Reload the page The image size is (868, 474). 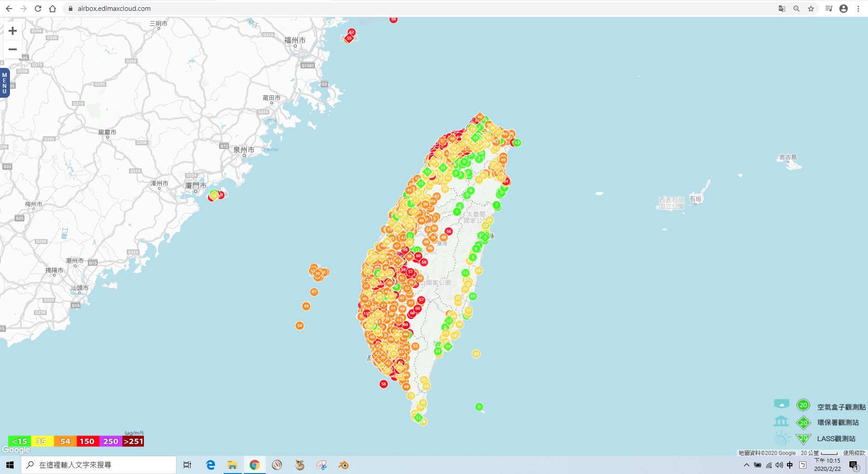[38, 9]
